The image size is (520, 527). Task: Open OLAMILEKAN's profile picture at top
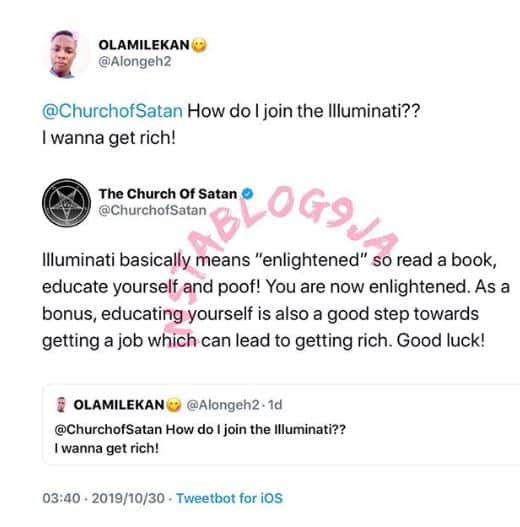click(x=66, y=54)
